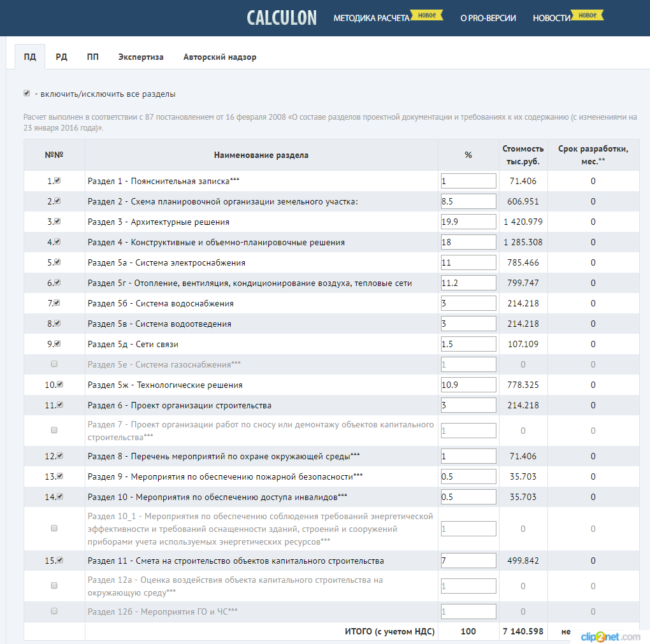
Task: Edit percent for Сети связи
Action: coord(468,344)
